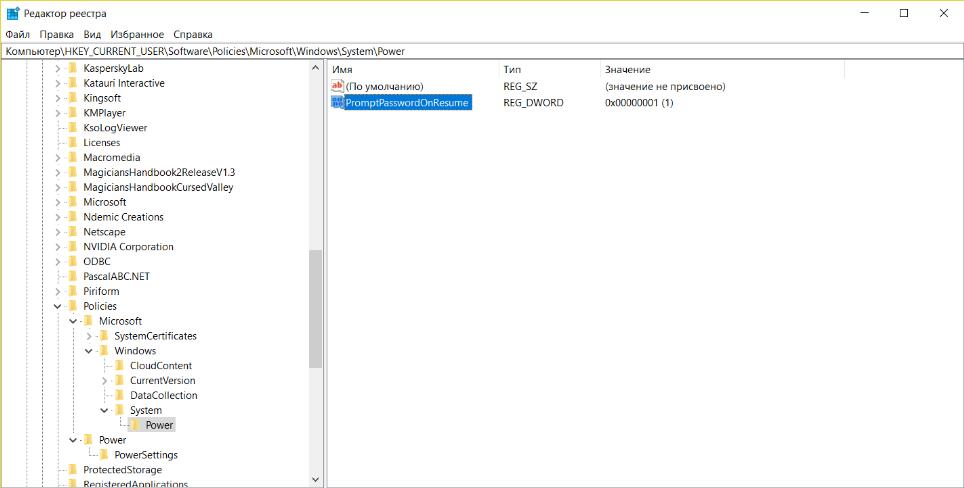Click the default string value icon

[337, 86]
